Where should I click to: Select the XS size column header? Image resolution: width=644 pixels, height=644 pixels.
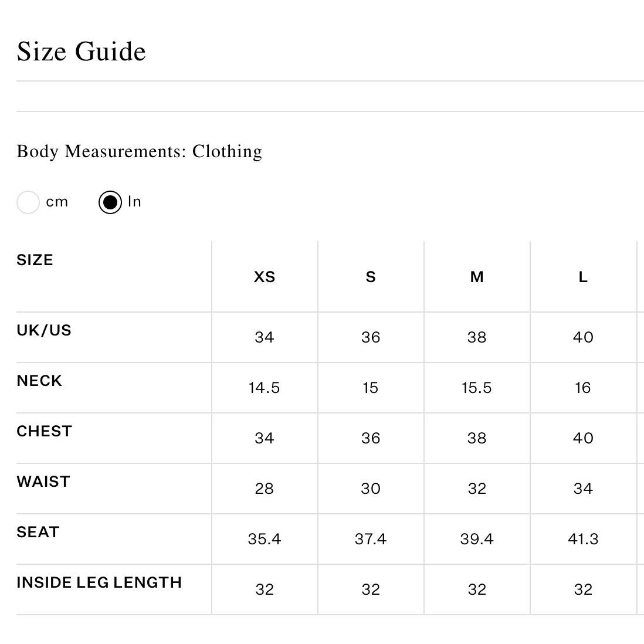point(265,277)
